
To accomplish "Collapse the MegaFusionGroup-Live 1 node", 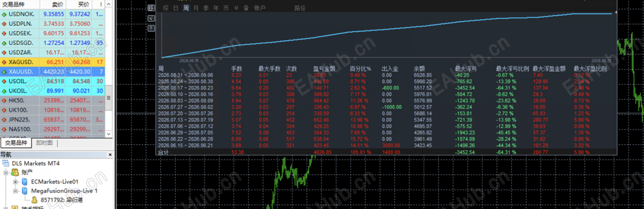I will click(16, 191).
